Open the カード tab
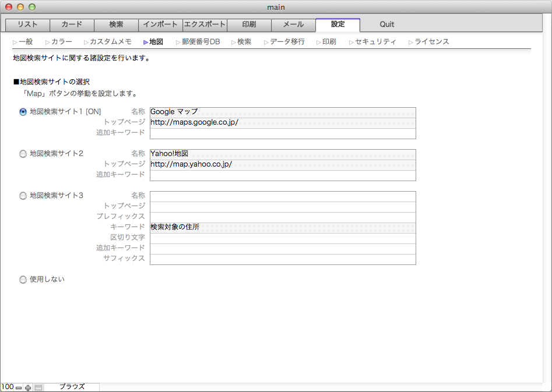 point(72,24)
